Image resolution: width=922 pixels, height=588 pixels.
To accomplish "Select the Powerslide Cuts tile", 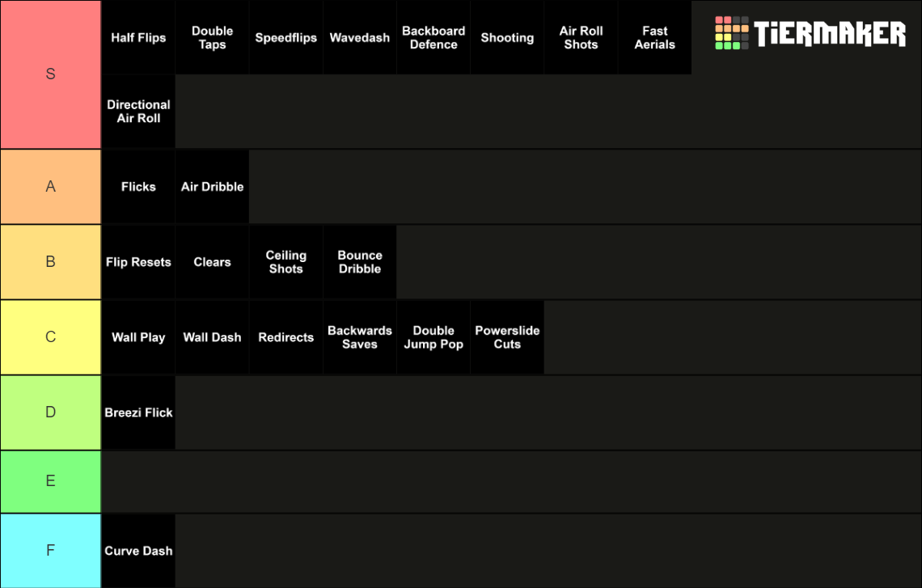I will [507, 337].
